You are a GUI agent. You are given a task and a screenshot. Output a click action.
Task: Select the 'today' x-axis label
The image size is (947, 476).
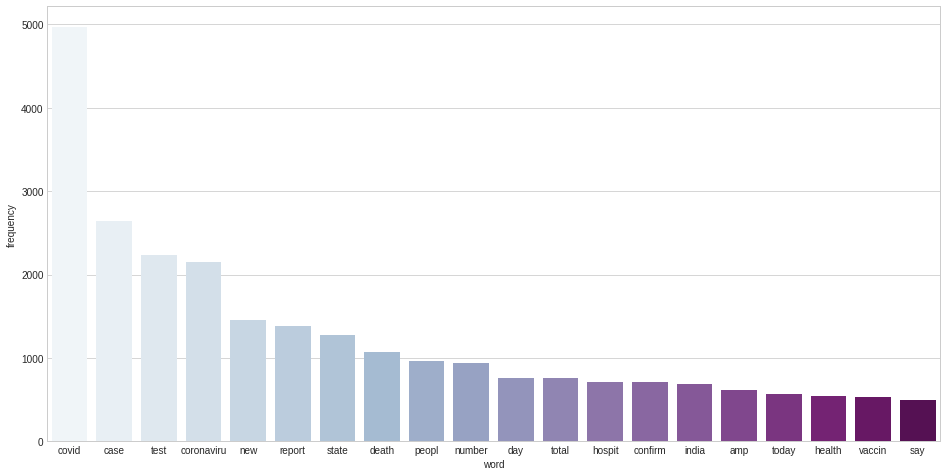(x=784, y=451)
